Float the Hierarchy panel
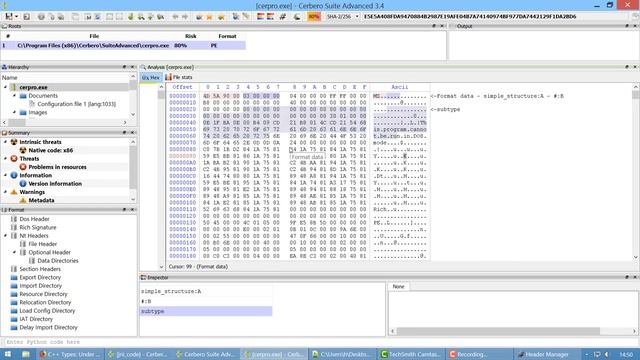Image resolution: width=640 pixels, height=360 pixels. tap(124, 67)
